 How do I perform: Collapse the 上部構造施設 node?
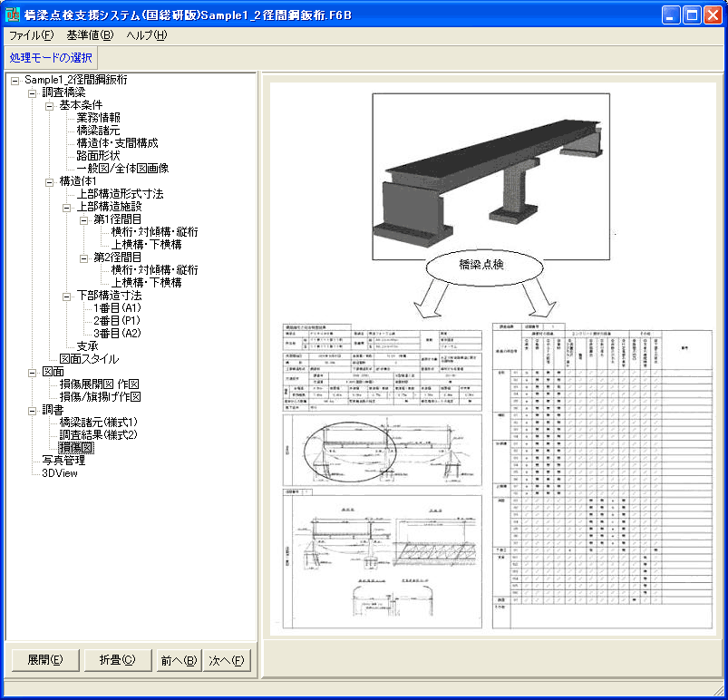click(66, 208)
